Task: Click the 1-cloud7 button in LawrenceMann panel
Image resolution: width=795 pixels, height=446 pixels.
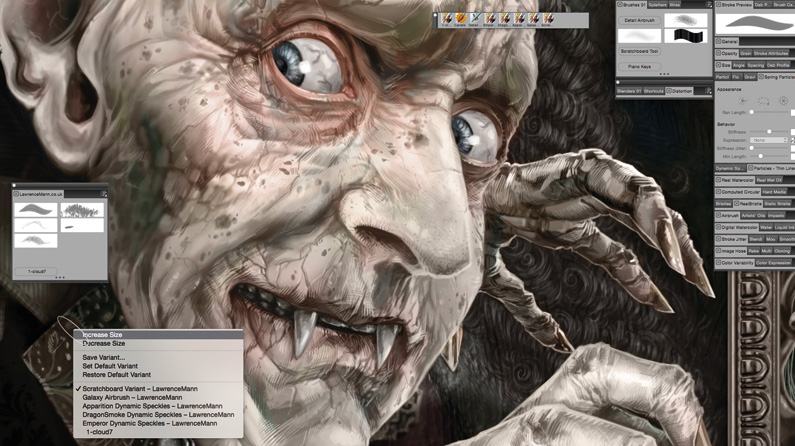Action: (36, 271)
